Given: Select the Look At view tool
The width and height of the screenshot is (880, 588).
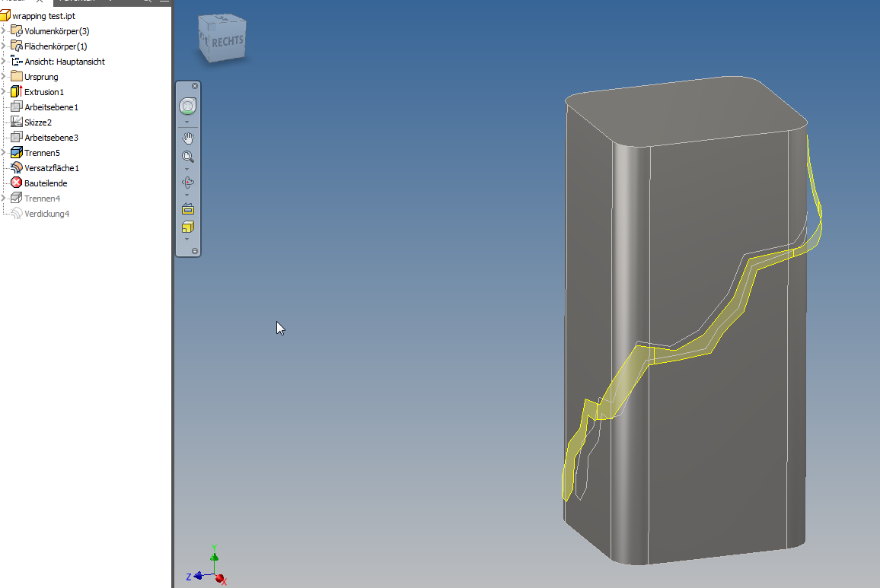Looking at the screenshot, I should [x=187, y=208].
